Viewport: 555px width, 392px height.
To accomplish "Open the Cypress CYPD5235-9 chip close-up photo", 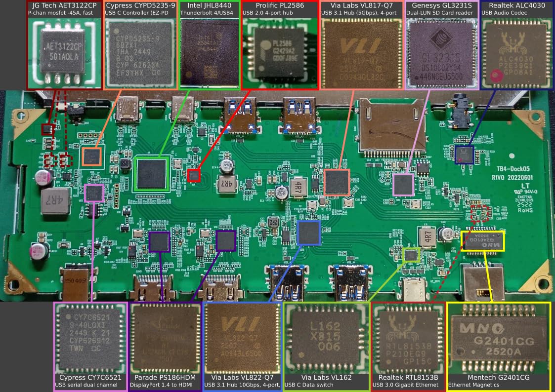I will (x=140, y=52).
